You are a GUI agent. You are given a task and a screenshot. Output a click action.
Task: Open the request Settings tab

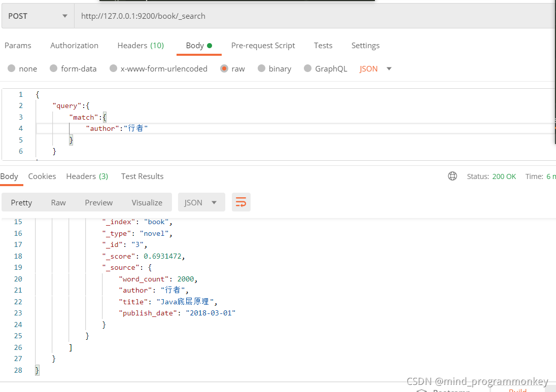pyautogui.click(x=365, y=45)
